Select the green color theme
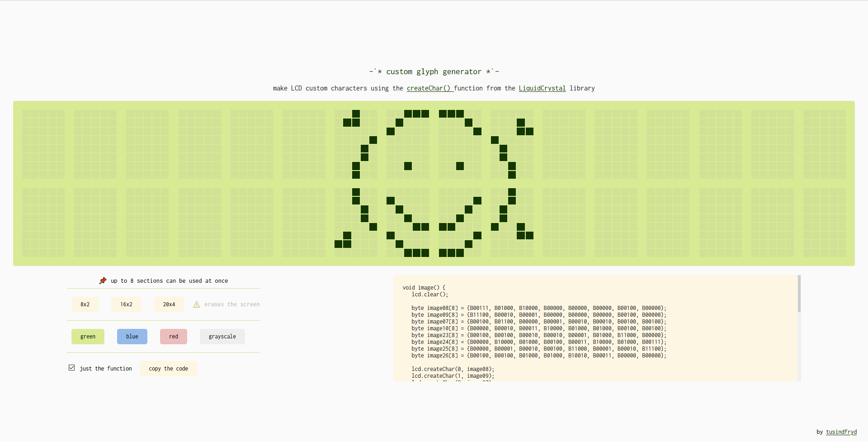The width and height of the screenshot is (868, 442). 88,337
